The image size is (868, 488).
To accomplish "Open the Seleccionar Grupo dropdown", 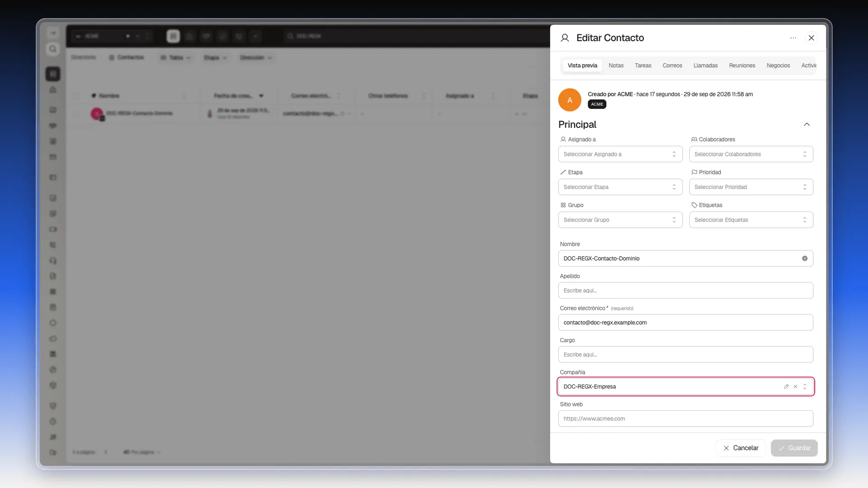I will tap(620, 220).
